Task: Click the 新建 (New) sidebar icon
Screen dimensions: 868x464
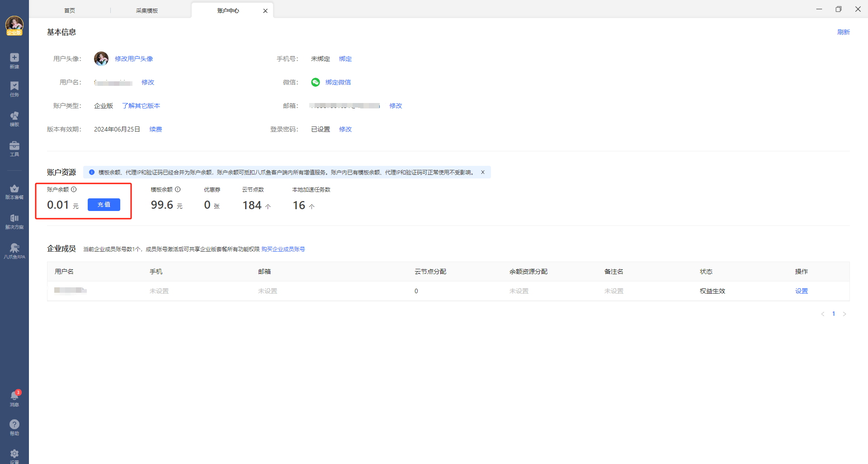Action: tap(14, 60)
